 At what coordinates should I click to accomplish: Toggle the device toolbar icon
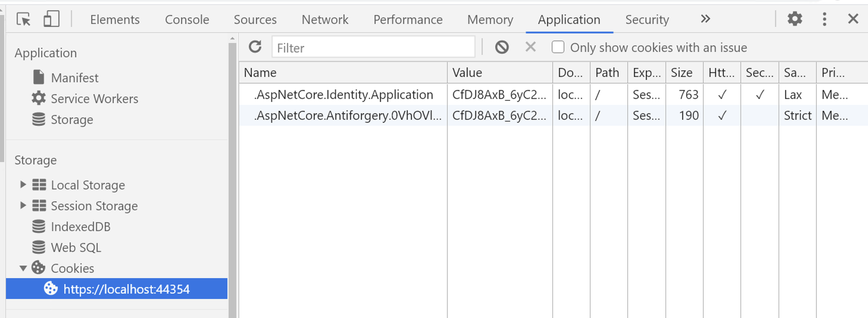click(51, 19)
